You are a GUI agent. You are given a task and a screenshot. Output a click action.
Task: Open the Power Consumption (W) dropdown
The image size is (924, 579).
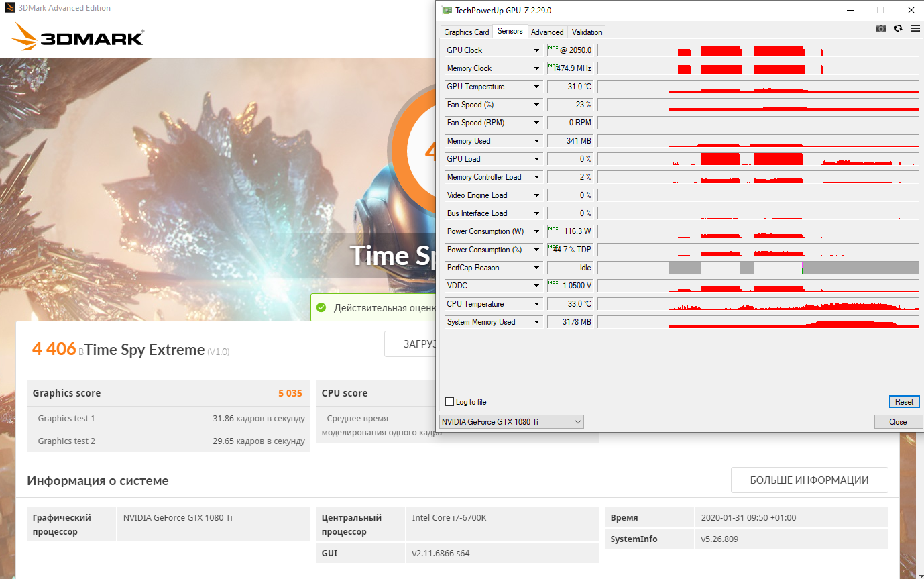click(536, 231)
